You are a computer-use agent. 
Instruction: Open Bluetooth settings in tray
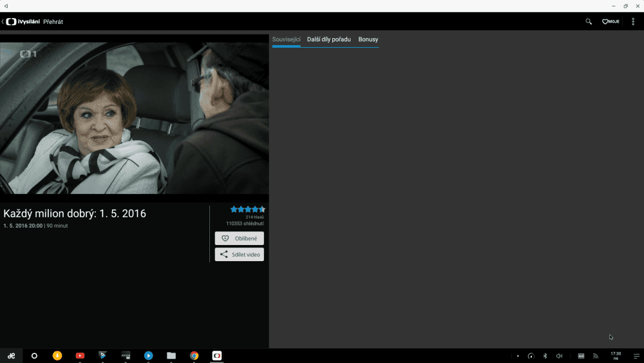(545, 356)
